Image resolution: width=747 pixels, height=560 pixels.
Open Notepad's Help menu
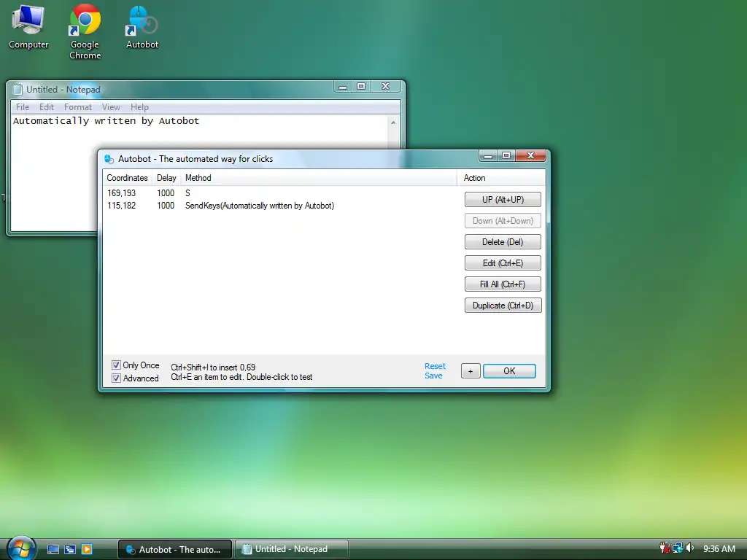coord(139,107)
